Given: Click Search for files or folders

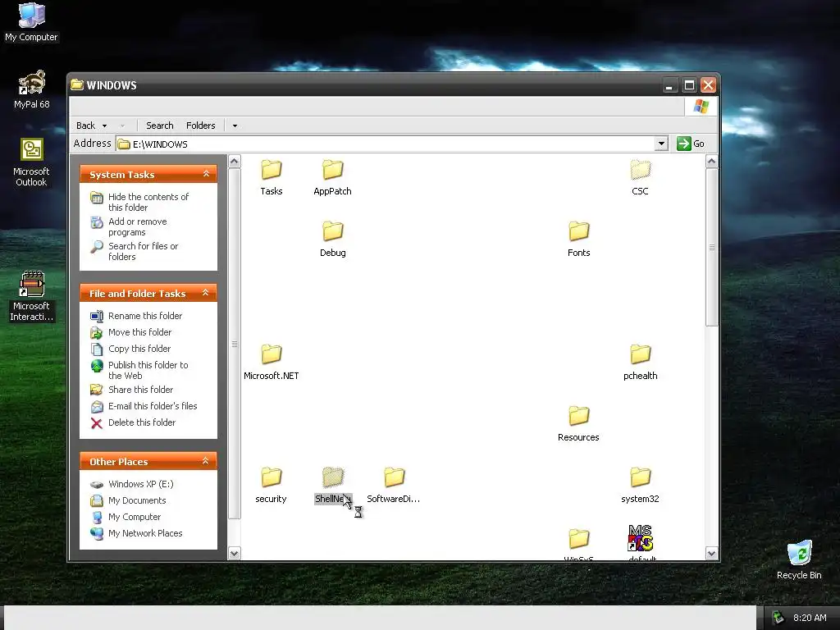Looking at the screenshot, I should [x=135, y=251].
